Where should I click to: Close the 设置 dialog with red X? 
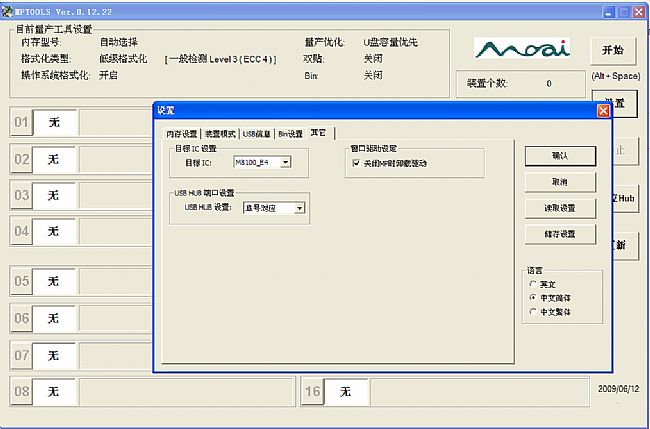[603, 111]
